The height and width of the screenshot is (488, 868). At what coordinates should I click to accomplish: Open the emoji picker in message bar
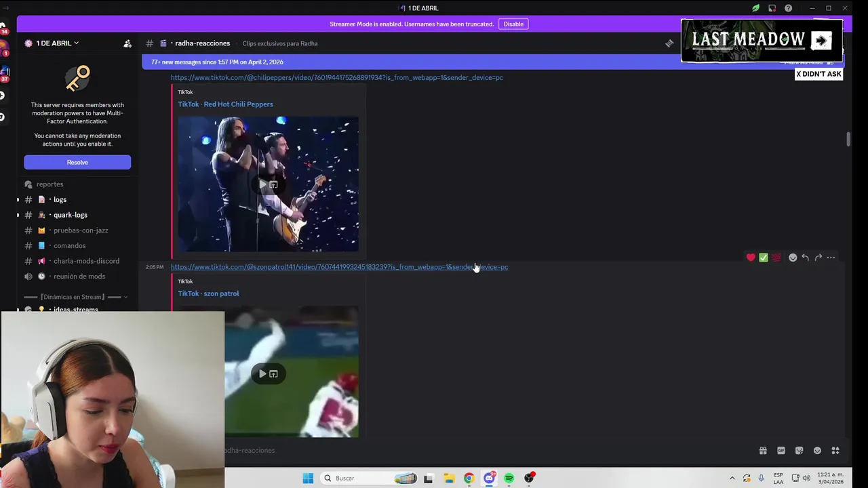817,451
